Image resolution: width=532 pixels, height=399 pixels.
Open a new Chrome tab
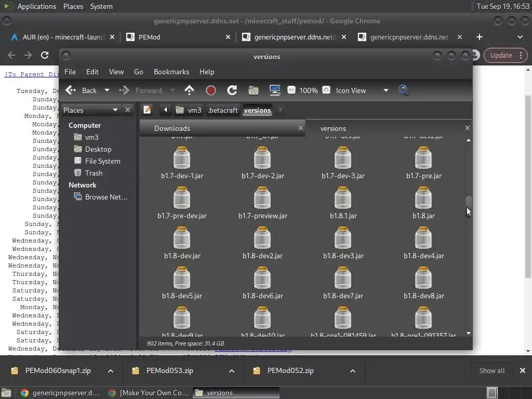pos(480,37)
